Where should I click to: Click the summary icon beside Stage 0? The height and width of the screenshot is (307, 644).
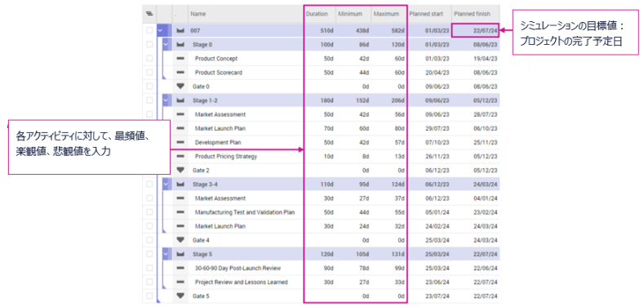[x=180, y=44]
